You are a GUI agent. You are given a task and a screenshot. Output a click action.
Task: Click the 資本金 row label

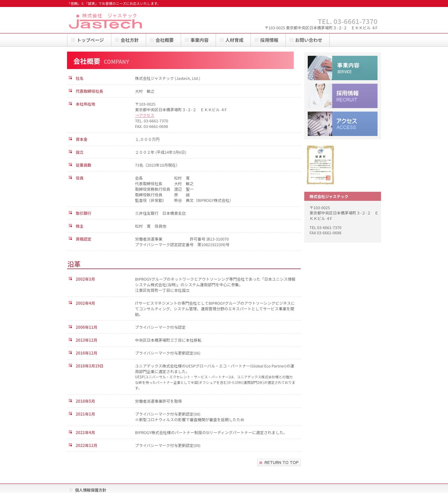(x=82, y=139)
